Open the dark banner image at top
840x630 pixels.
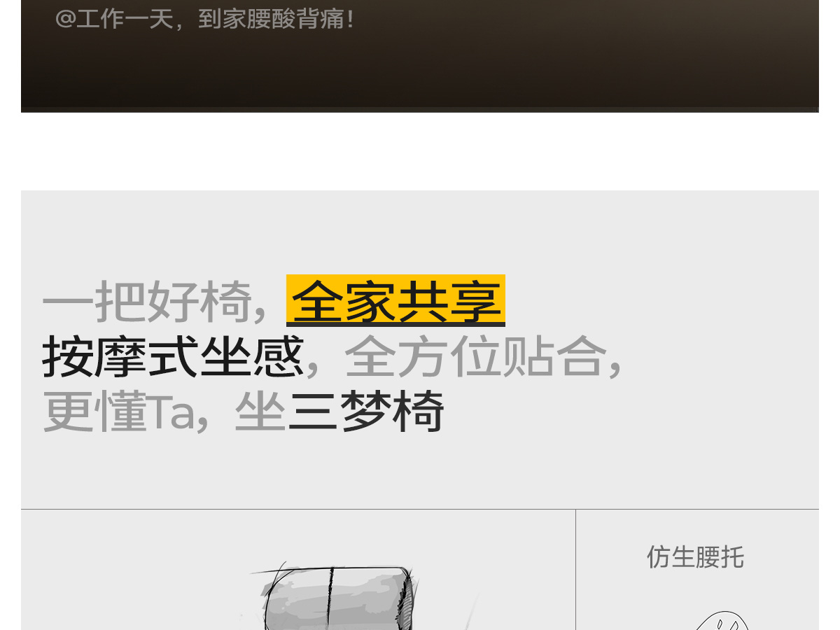tap(420, 56)
